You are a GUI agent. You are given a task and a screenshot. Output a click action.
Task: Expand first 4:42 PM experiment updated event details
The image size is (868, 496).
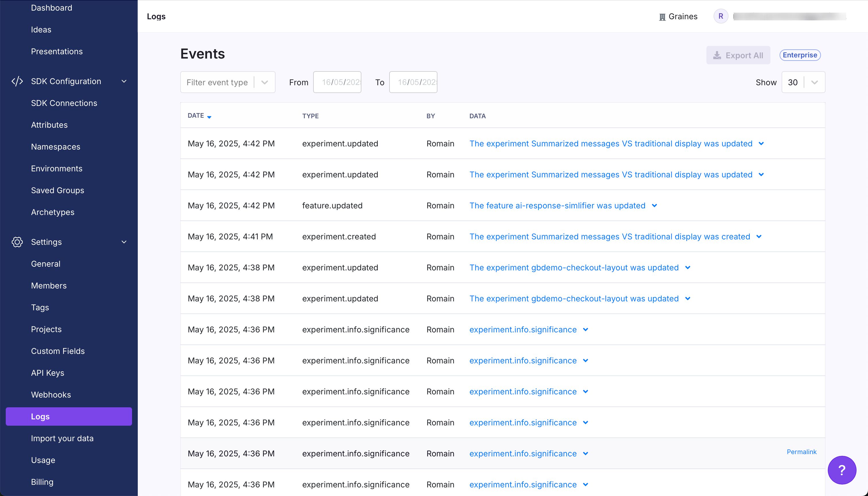point(762,144)
